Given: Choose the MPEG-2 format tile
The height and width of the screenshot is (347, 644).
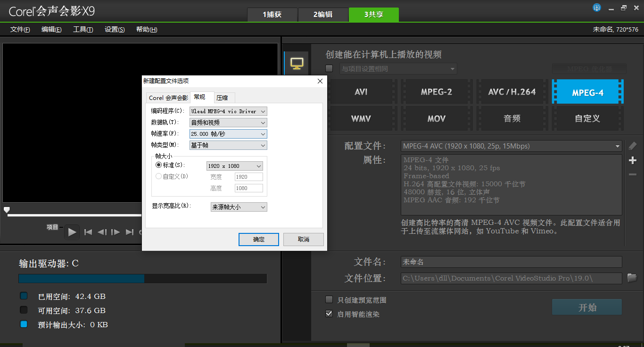Looking at the screenshot, I should 437,92.
